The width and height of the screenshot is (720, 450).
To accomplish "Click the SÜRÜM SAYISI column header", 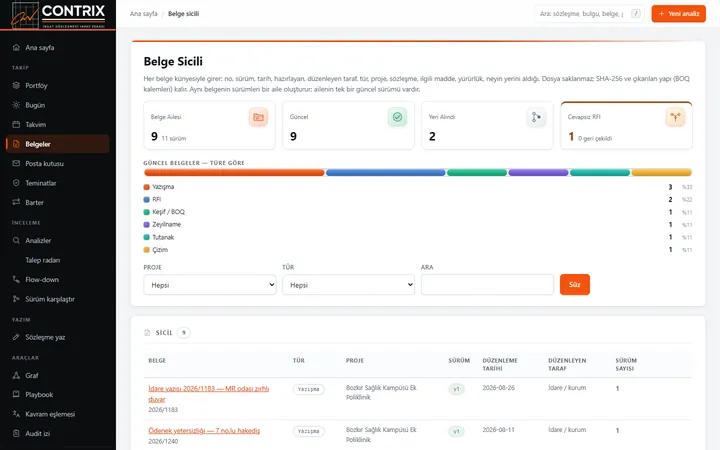I will click(x=626, y=365).
